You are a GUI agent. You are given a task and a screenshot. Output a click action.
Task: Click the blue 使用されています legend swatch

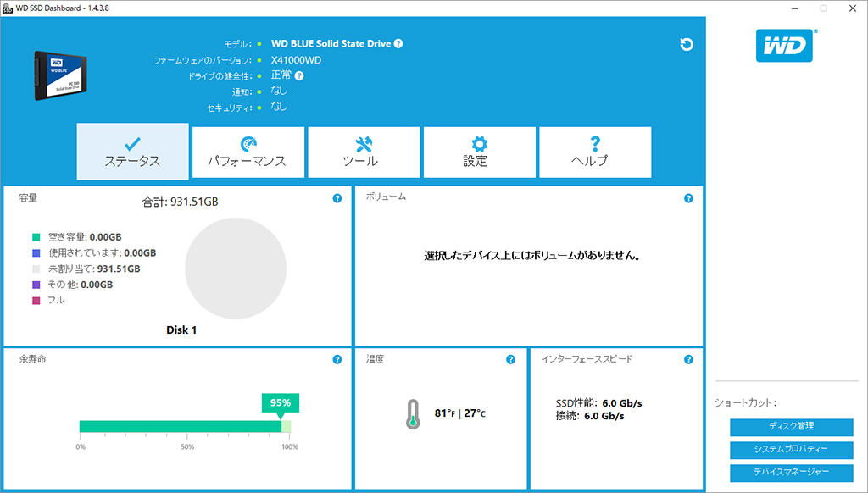[36, 253]
